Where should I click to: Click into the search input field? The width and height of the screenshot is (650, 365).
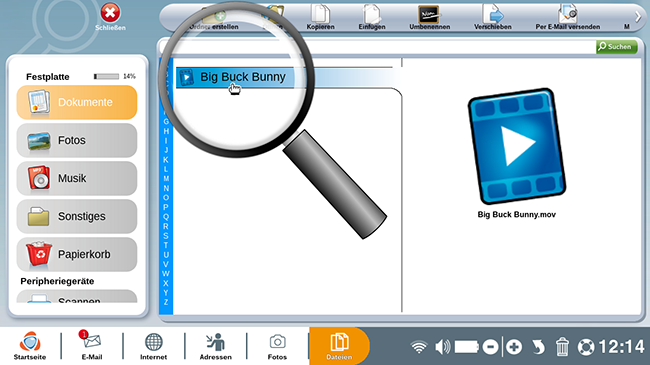pyautogui.click(x=378, y=47)
